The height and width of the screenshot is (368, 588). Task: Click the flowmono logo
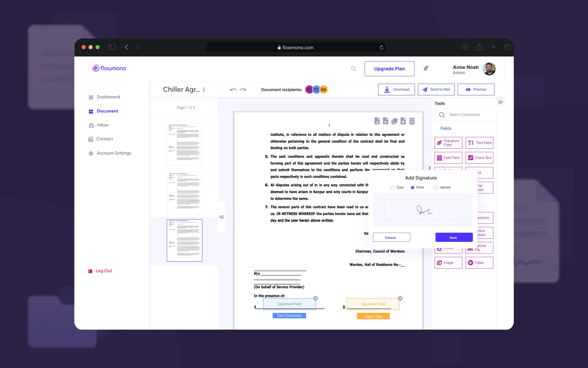pyautogui.click(x=109, y=68)
